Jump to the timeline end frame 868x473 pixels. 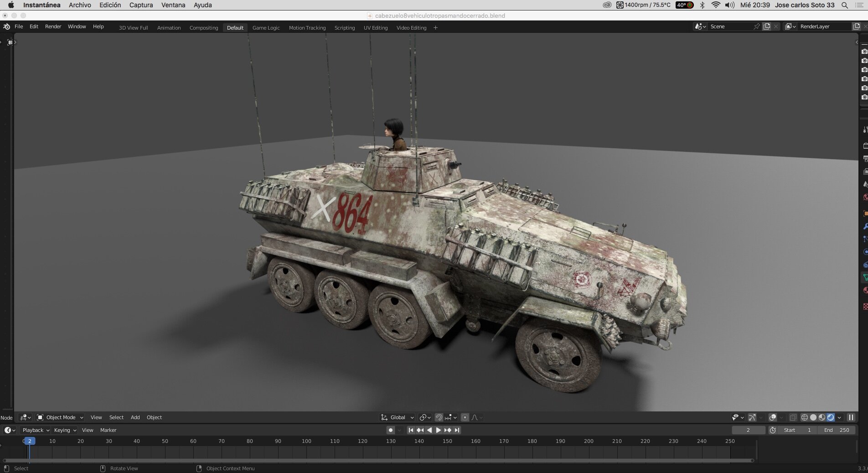pos(457,430)
